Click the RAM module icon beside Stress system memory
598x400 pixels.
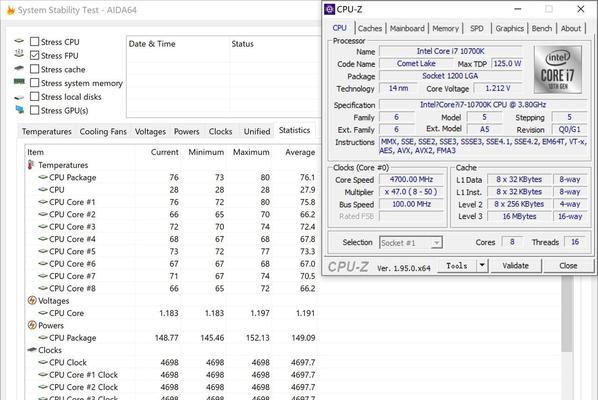point(19,82)
